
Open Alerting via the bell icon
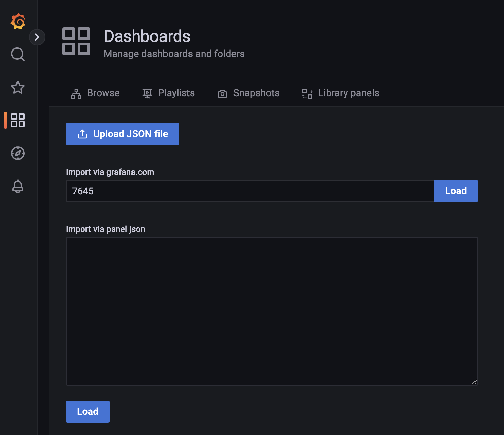click(18, 186)
